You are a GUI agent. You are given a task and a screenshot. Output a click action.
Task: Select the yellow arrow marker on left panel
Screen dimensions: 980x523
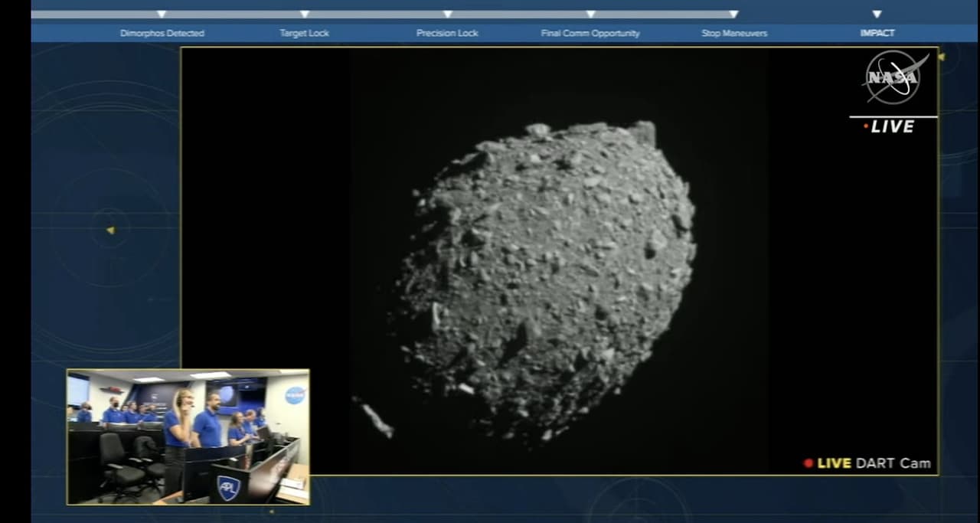111,229
